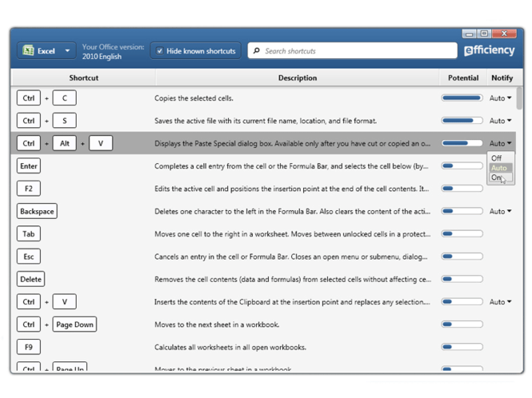Click the Delete key cap
This screenshot has height=398, width=532.
tap(30, 280)
